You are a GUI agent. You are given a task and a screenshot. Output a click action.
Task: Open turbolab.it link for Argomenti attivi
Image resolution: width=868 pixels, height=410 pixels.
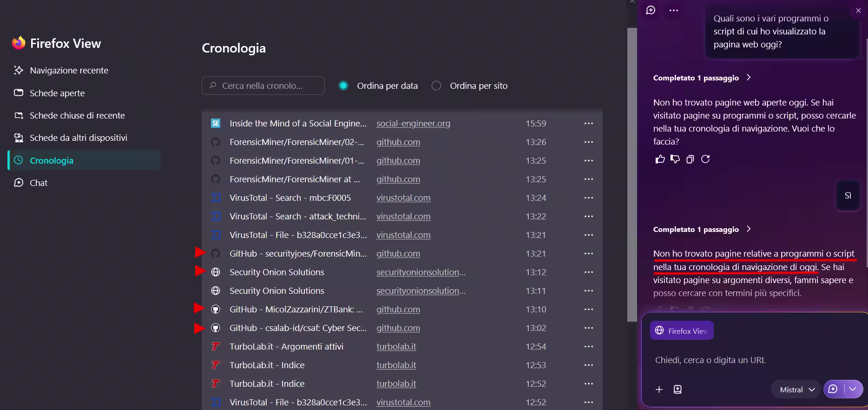click(396, 346)
